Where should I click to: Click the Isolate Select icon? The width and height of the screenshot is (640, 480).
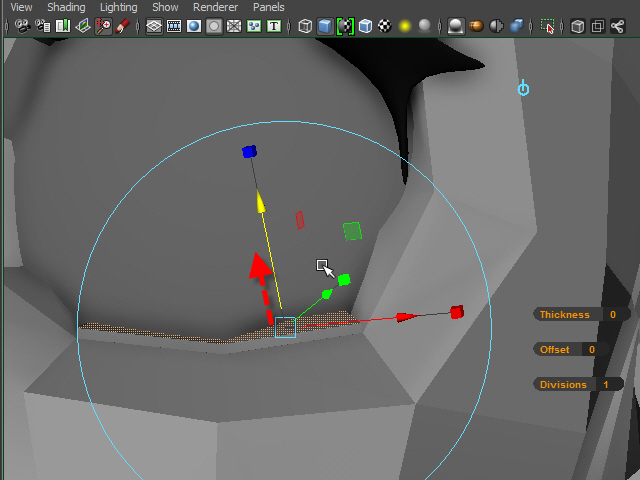pyautogui.click(x=547, y=27)
